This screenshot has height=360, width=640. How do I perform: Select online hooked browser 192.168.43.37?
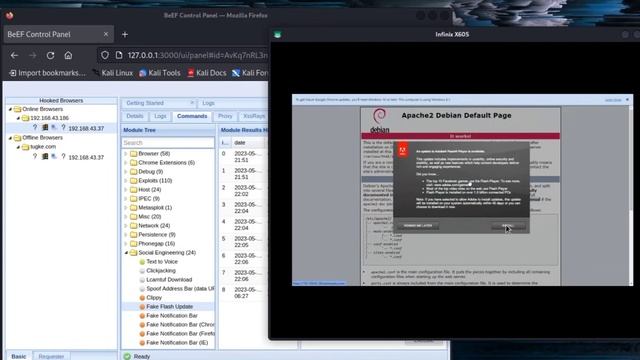coord(86,128)
